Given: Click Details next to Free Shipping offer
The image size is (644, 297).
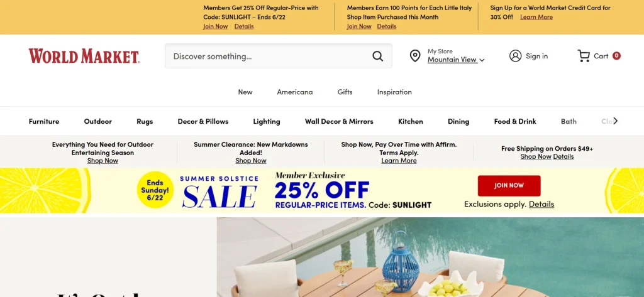Looking at the screenshot, I should pyautogui.click(x=563, y=157).
